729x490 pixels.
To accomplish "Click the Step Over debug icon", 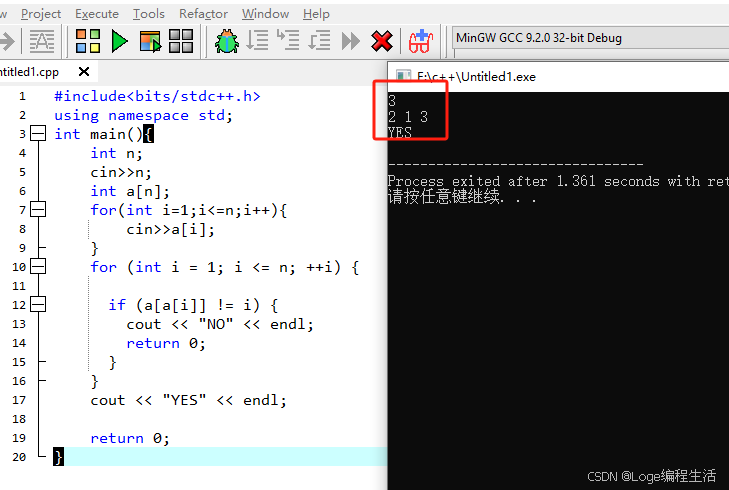I will 257,40.
